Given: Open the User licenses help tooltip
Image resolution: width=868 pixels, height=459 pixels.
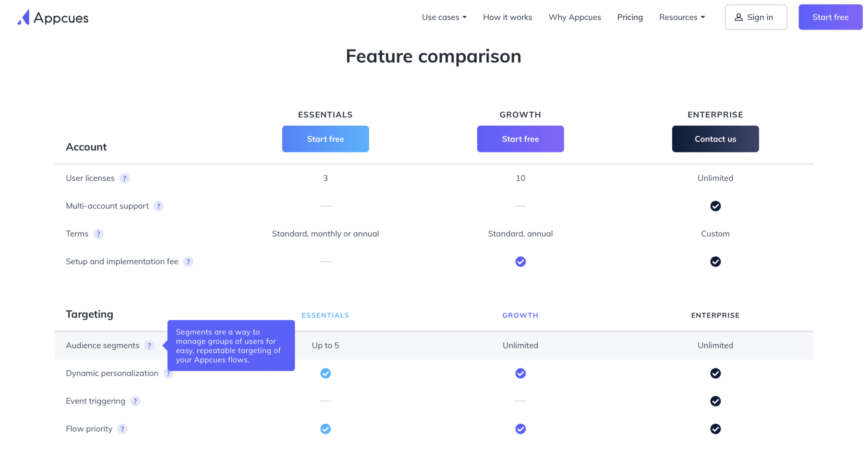Looking at the screenshot, I should pyautogui.click(x=125, y=178).
